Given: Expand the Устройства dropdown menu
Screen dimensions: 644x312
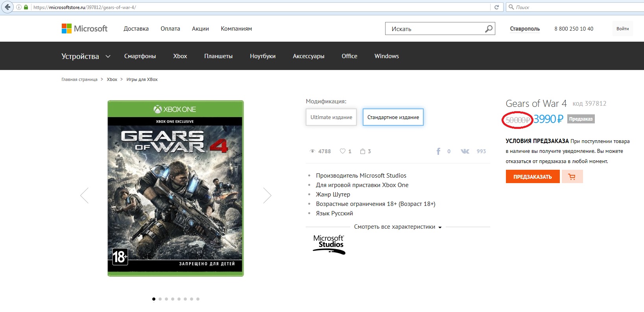Looking at the screenshot, I should click(86, 56).
